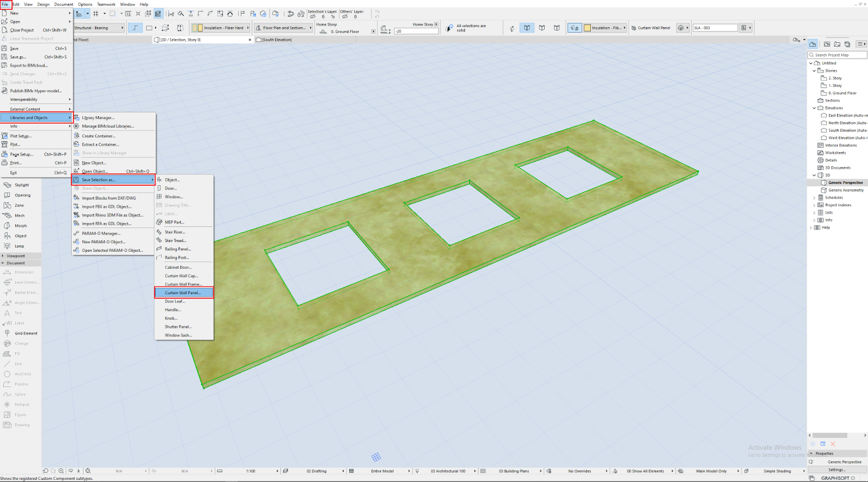Click the navigator horizontal scrollbar
The image size is (868, 482).
tap(830, 435)
